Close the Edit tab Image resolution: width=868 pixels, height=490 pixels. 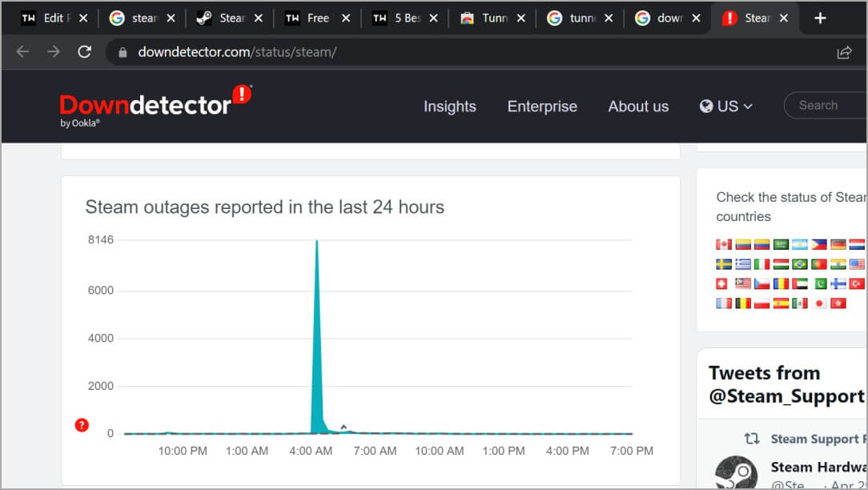[83, 18]
